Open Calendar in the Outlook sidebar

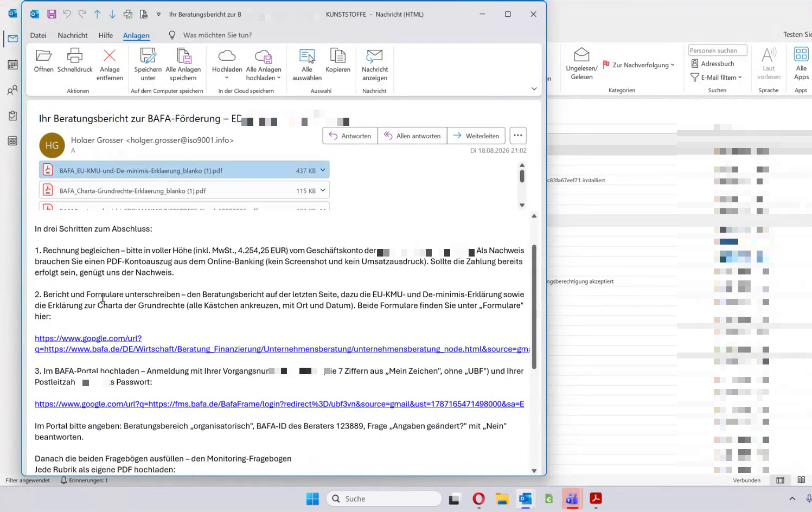tap(12, 65)
